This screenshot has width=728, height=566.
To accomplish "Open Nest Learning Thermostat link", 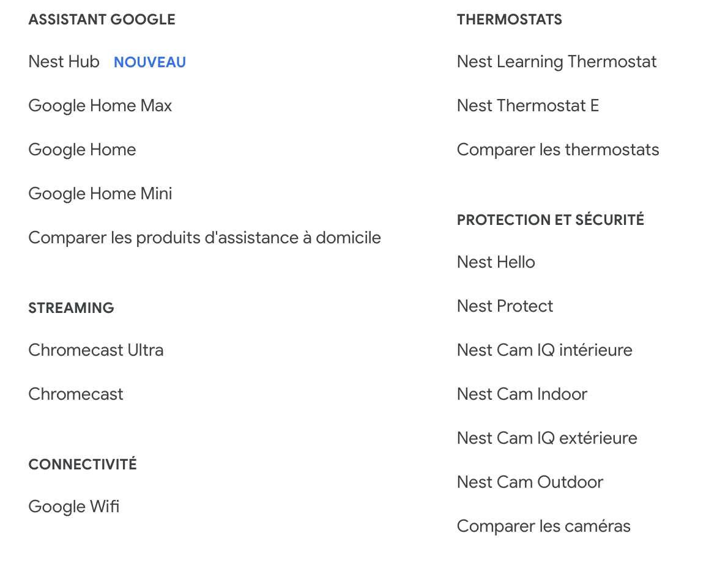I will (556, 62).
